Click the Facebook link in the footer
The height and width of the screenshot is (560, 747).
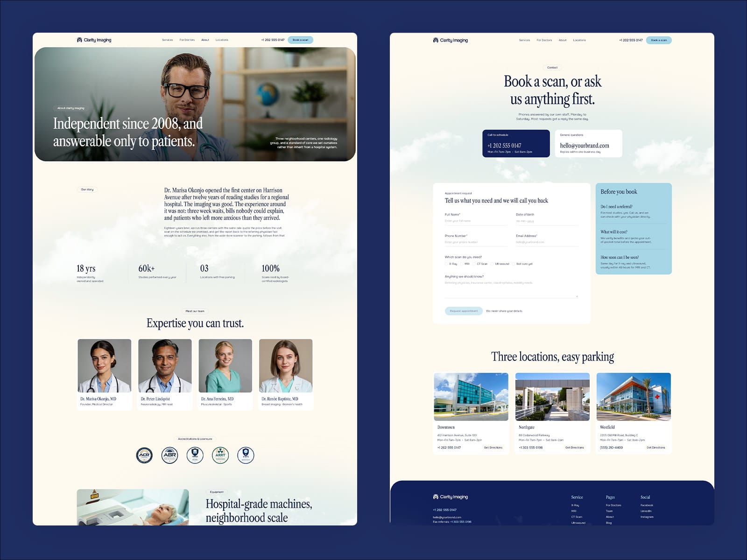[x=647, y=505]
